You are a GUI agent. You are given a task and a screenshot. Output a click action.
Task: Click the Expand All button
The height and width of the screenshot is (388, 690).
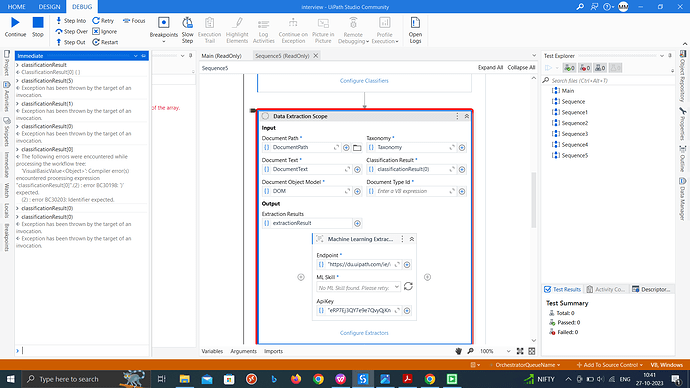tap(490, 68)
